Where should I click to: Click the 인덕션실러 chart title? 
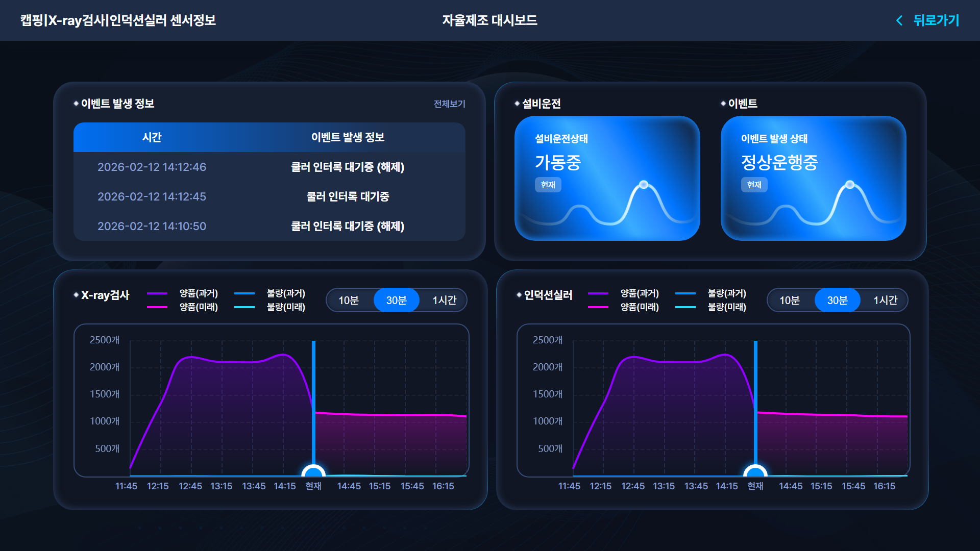[548, 295]
